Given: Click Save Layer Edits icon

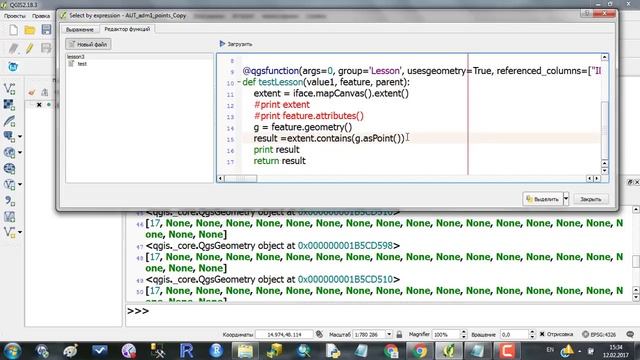Looking at the screenshot, I should pyautogui.click(x=46, y=48).
